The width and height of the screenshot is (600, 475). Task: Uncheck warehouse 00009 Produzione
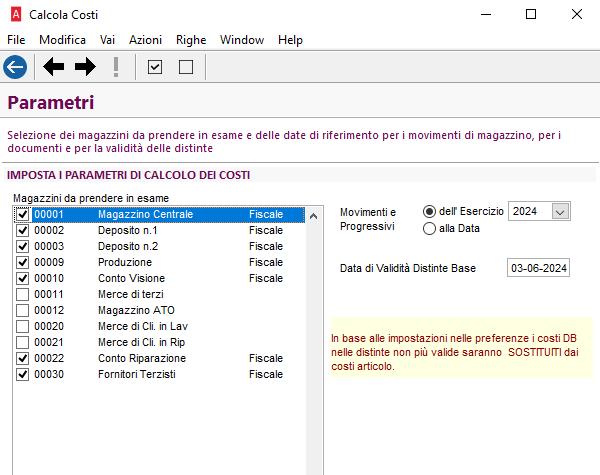[x=23, y=262]
